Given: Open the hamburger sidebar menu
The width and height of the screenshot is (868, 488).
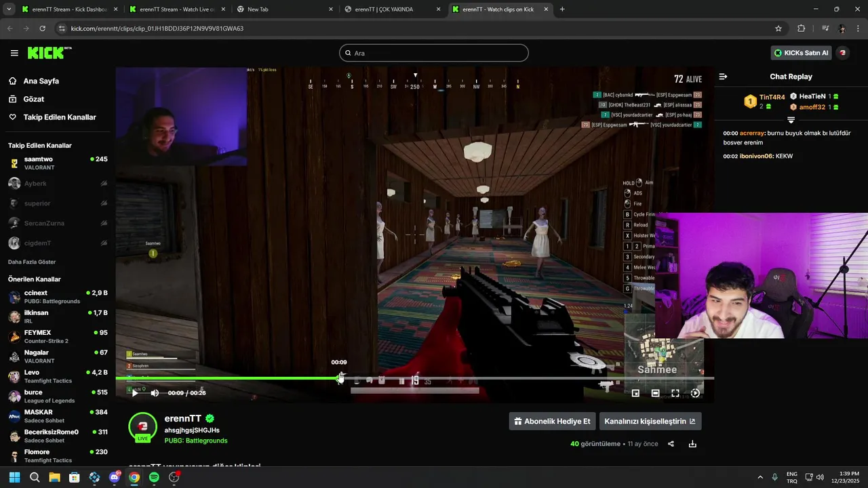Looking at the screenshot, I should [x=14, y=53].
